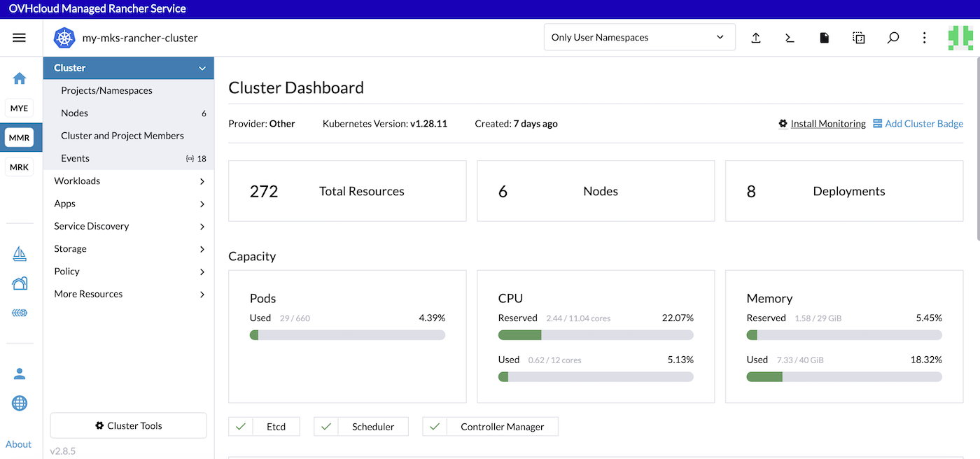Open the Import YAML tool
Image resolution: width=980 pixels, height=459 pixels.
pos(756,38)
